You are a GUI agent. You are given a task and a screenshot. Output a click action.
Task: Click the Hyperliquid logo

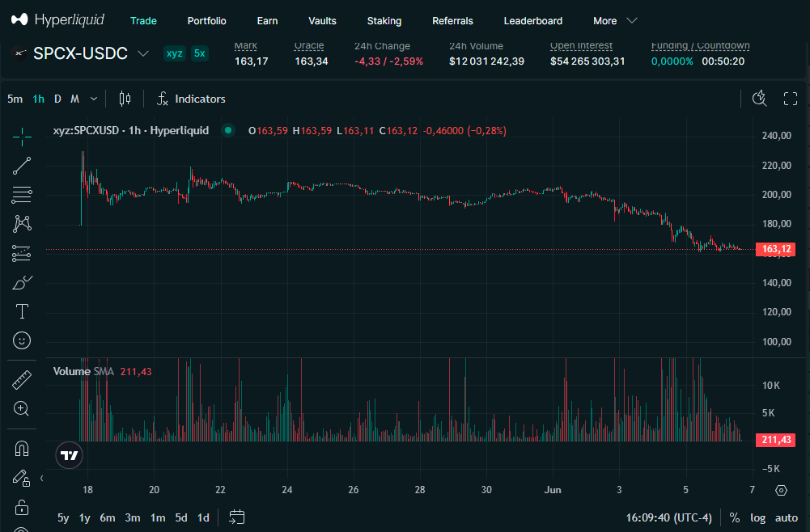58,20
